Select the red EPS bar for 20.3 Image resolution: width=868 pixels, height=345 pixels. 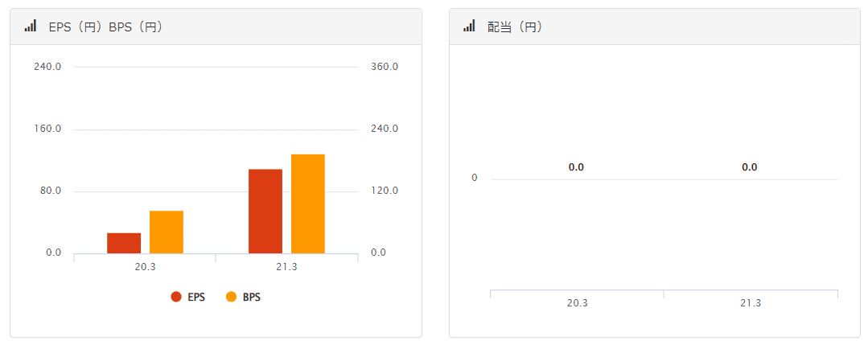click(124, 243)
